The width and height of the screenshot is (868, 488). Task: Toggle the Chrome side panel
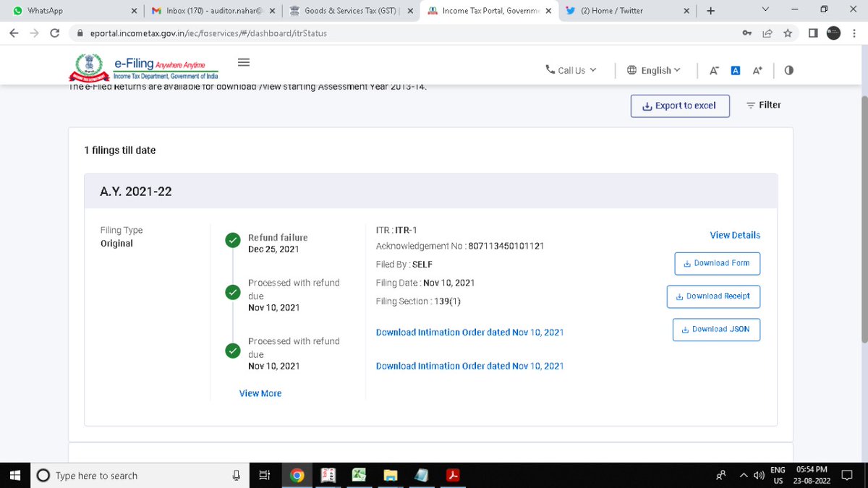click(x=813, y=33)
